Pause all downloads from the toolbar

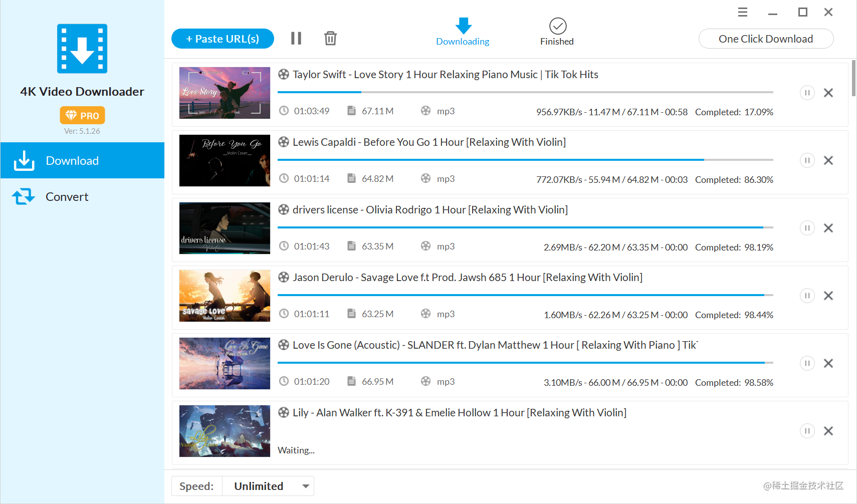click(296, 39)
